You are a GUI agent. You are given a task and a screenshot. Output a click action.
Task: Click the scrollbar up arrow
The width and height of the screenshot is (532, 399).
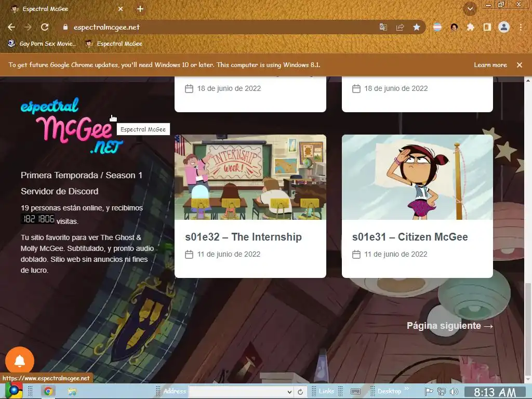[528, 81]
